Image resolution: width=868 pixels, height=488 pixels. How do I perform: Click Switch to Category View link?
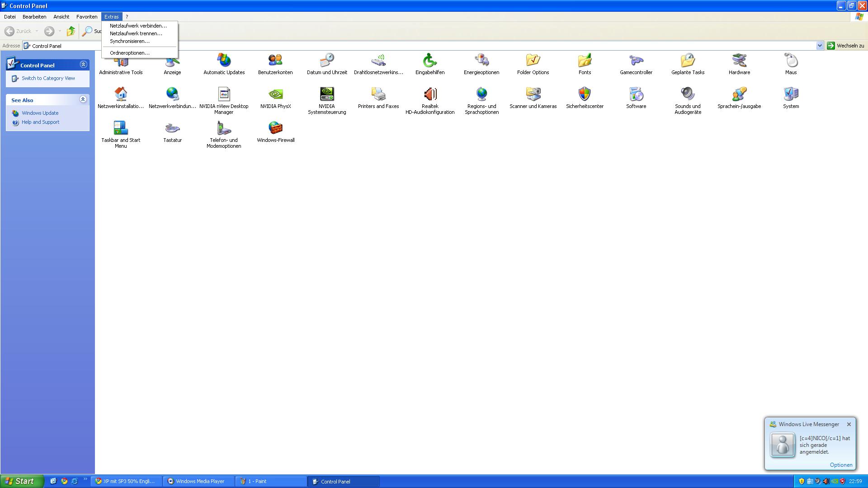pos(48,78)
